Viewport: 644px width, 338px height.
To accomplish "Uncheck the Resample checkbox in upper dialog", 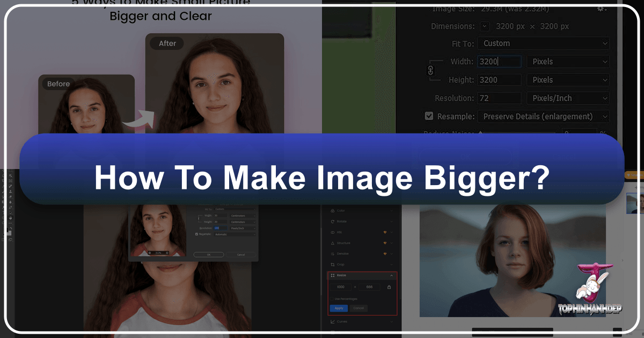I will click(429, 116).
